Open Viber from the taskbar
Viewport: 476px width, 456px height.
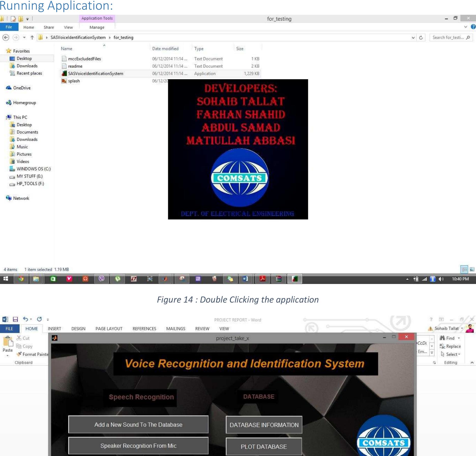101,279
